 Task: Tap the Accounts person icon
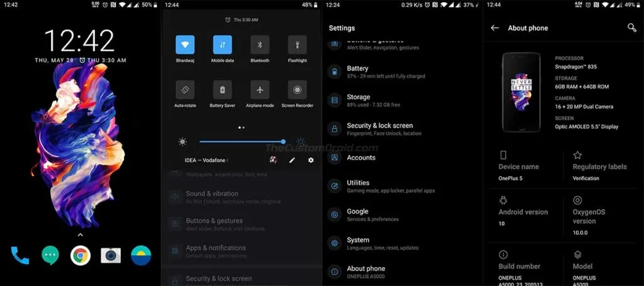(335, 158)
